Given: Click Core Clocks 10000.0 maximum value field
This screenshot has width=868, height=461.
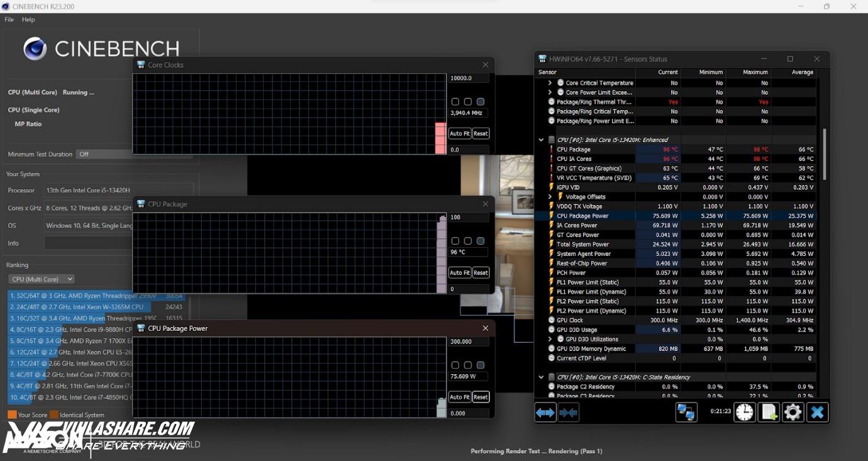Looking at the screenshot, I should click(x=469, y=79).
